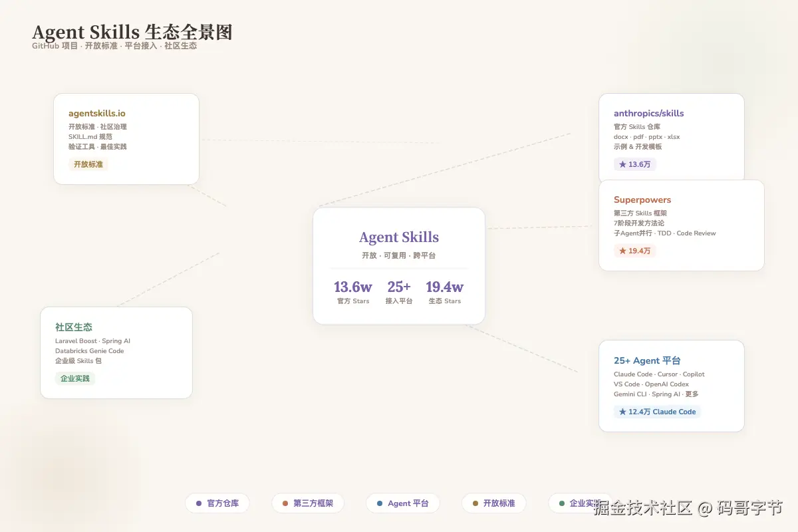Click the 19.4w 生态 Stars figure
Viewport: 798px width, 532px height.
click(445, 292)
